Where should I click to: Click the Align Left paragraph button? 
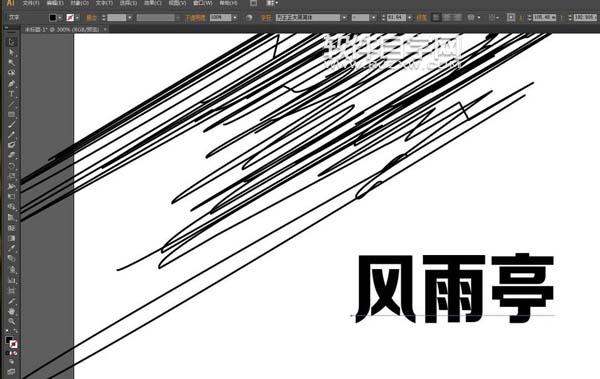point(436,18)
